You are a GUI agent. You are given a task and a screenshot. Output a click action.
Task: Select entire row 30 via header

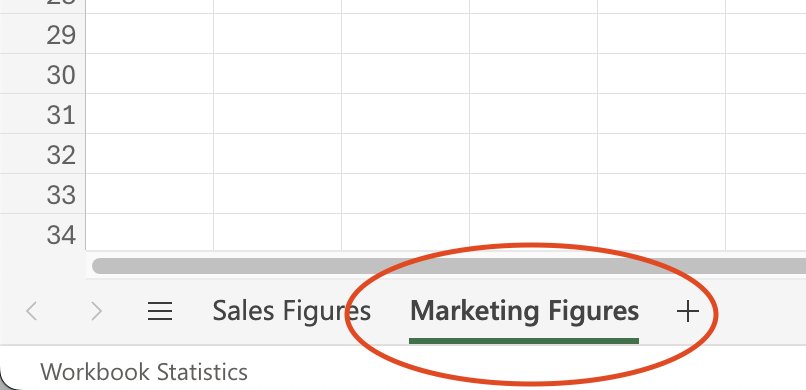pyautogui.click(x=43, y=74)
